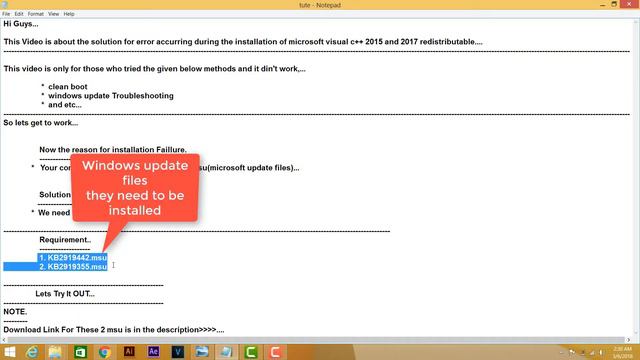The height and width of the screenshot is (360, 640).
Task: Open the Help menu
Action: tap(69, 14)
